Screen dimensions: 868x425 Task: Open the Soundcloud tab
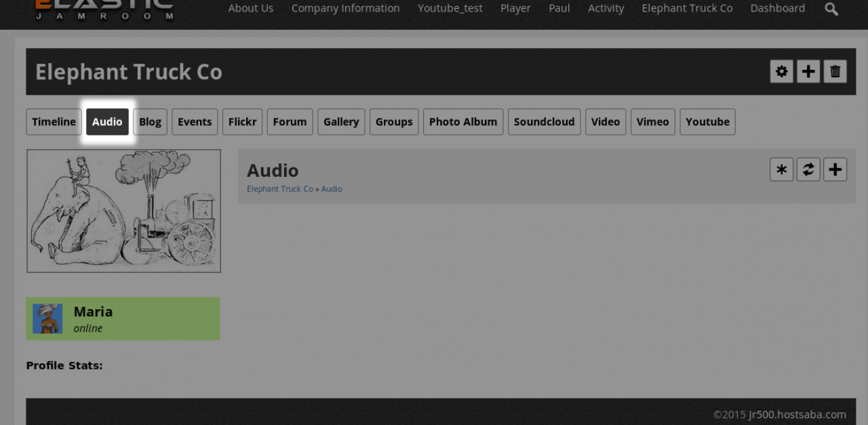pyautogui.click(x=544, y=122)
